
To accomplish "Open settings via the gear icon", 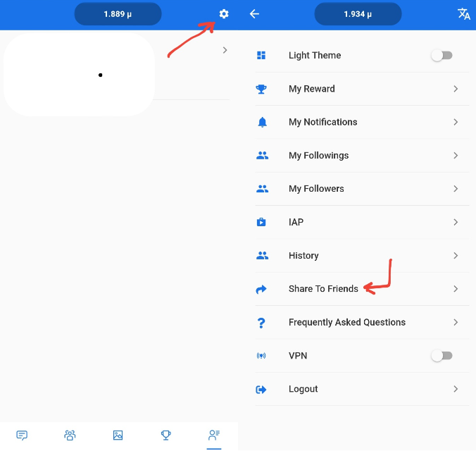I will tap(224, 13).
